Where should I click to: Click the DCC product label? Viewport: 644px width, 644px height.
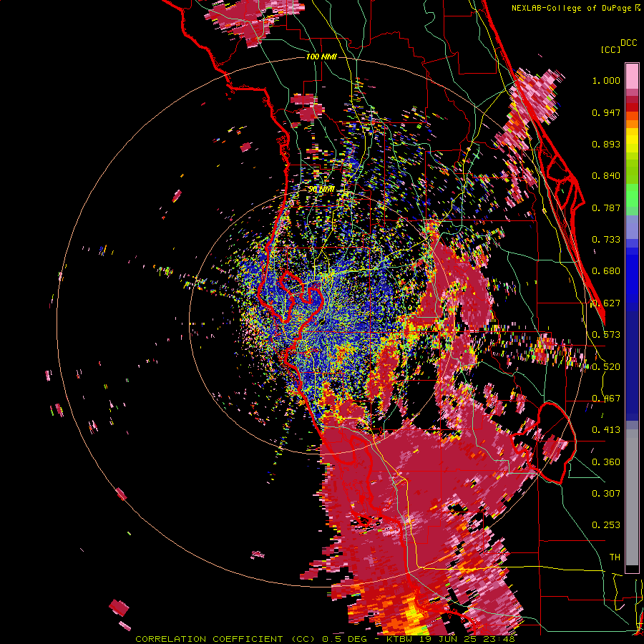[x=628, y=43]
